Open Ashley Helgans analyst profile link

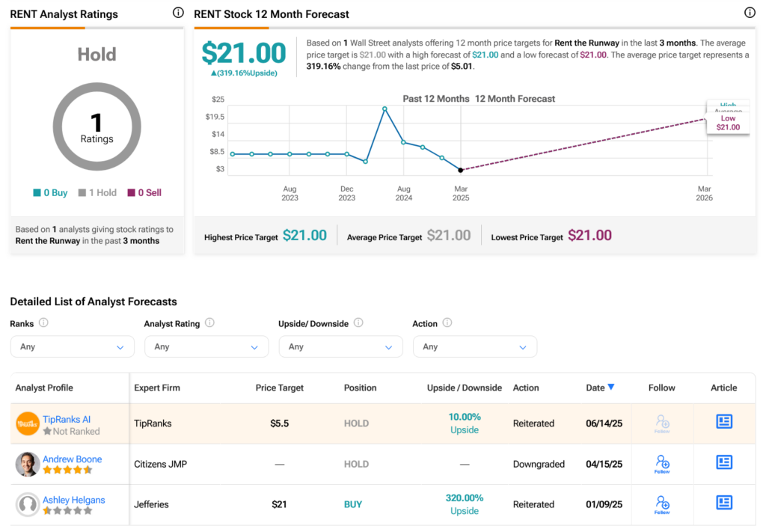pyautogui.click(x=73, y=500)
